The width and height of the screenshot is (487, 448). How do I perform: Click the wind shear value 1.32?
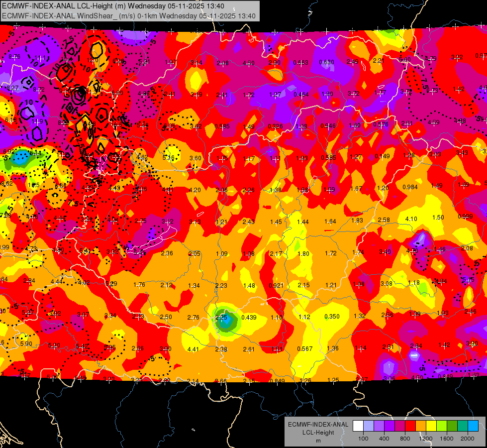pos(360,316)
